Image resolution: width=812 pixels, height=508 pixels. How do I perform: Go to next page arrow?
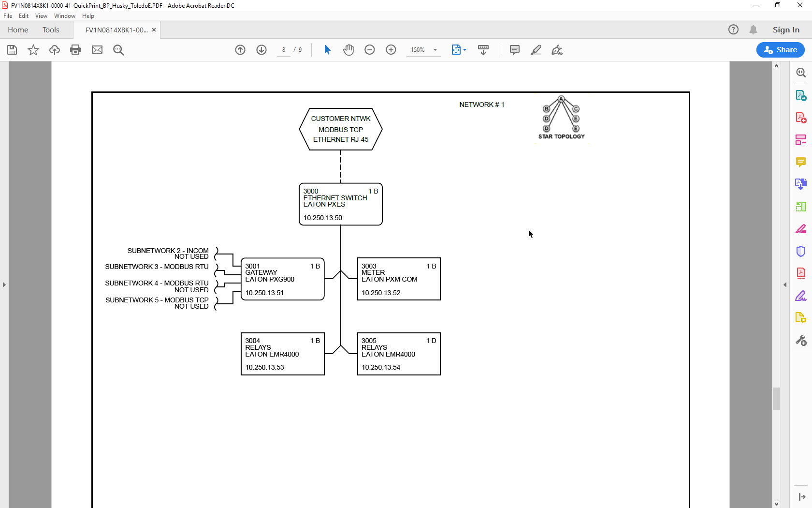click(x=261, y=50)
